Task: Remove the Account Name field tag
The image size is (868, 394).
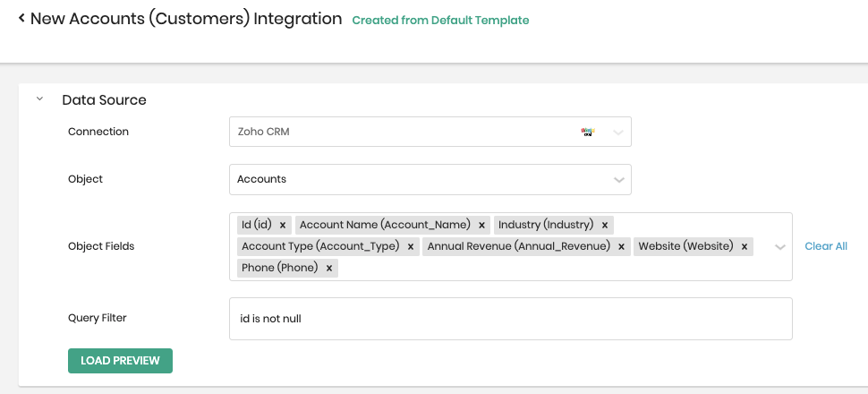Action: [481, 225]
